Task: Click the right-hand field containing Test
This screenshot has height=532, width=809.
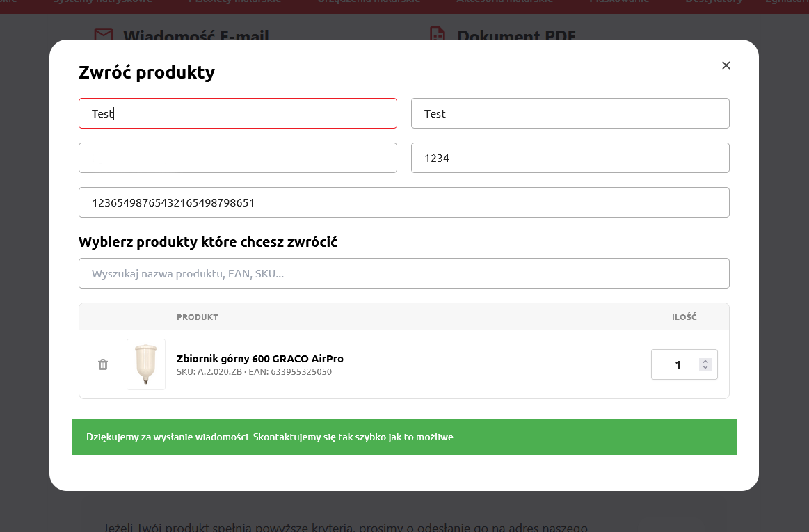Action: [x=570, y=113]
